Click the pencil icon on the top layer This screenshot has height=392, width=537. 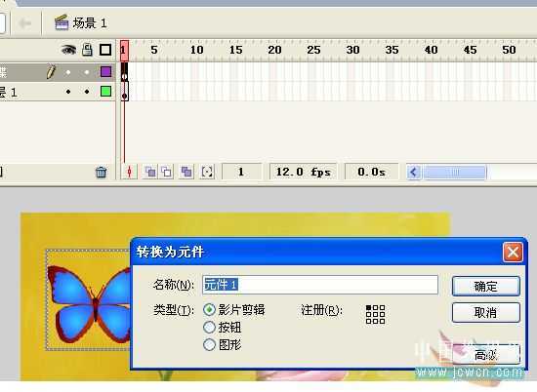tap(51, 72)
